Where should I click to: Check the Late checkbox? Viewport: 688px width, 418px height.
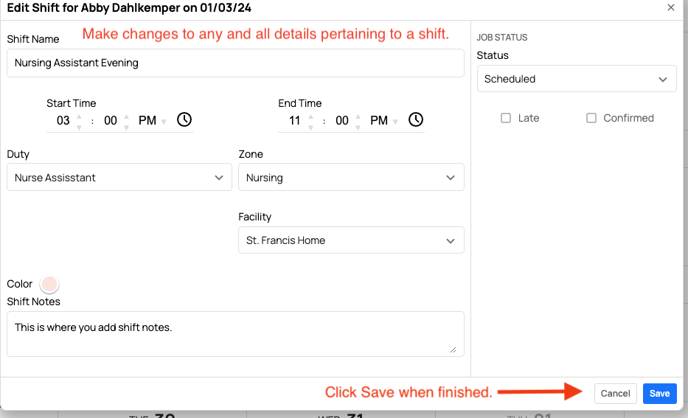click(x=506, y=118)
